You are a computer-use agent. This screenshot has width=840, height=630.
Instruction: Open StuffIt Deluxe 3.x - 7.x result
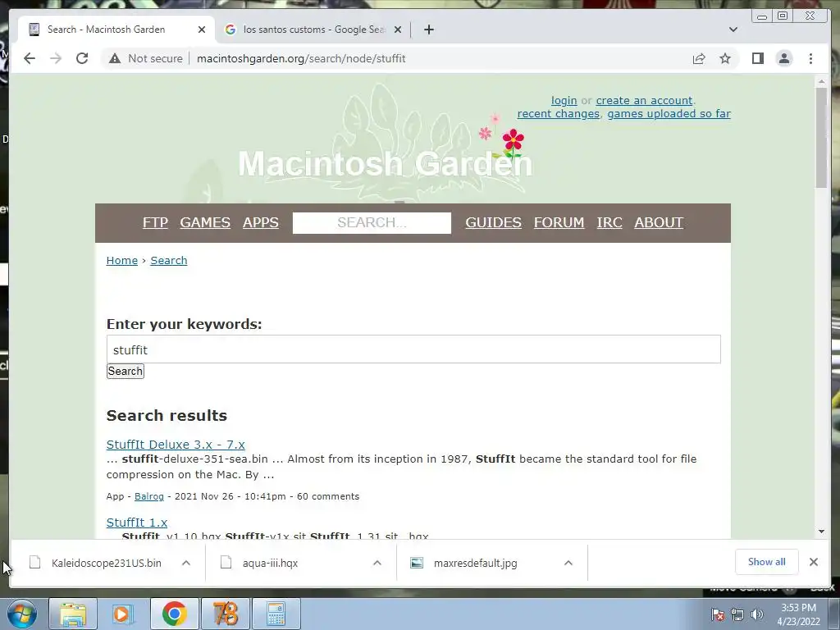(176, 445)
